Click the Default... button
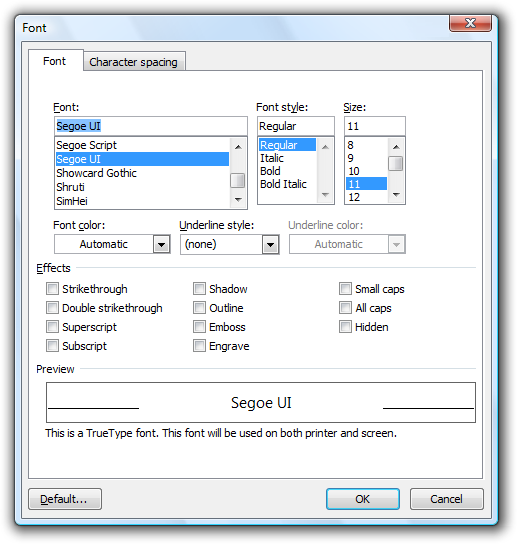The image size is (517, 544). click(65, 499)
